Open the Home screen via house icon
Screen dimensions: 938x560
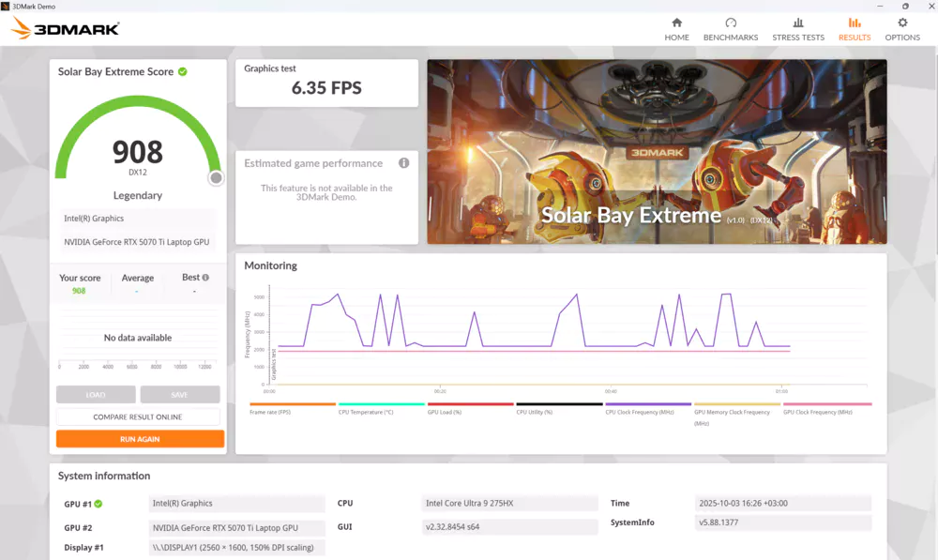click(676, 26)
